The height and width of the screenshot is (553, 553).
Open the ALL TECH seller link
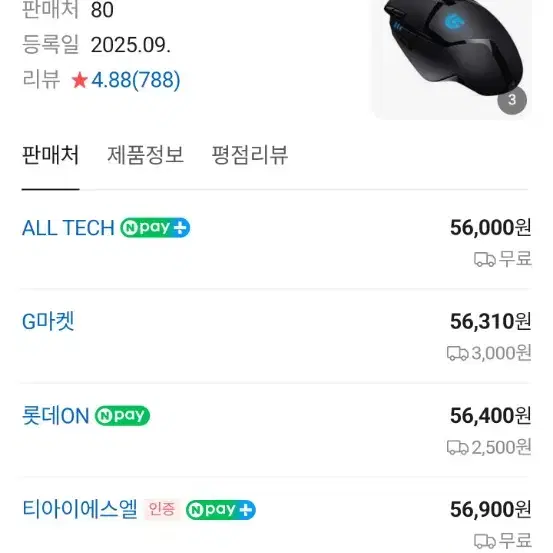[68, 228]
